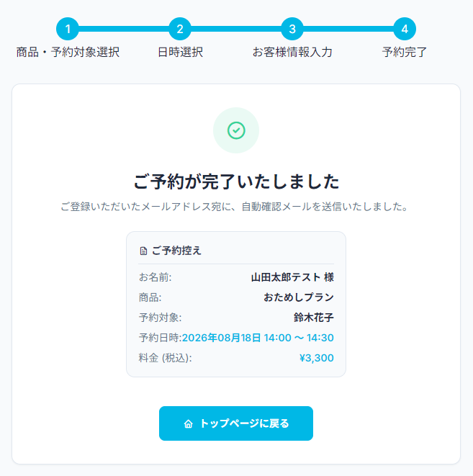The image size is (473, 476).
Task: Click the ¥3,300 price value
Action: click(317, 358)
